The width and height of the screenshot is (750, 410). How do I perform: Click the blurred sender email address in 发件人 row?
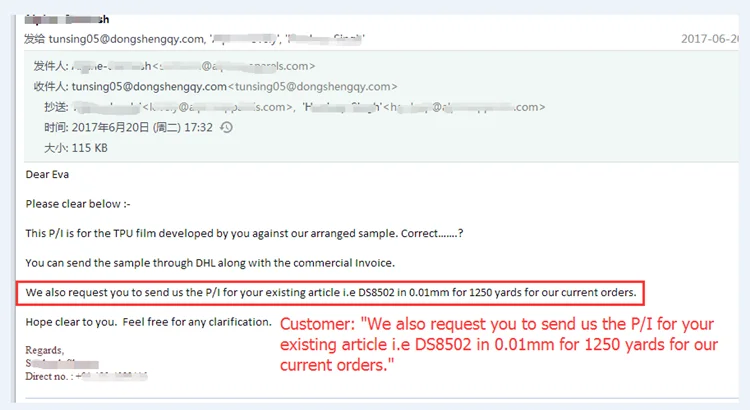pyautogui.click(x=234, y=66)
